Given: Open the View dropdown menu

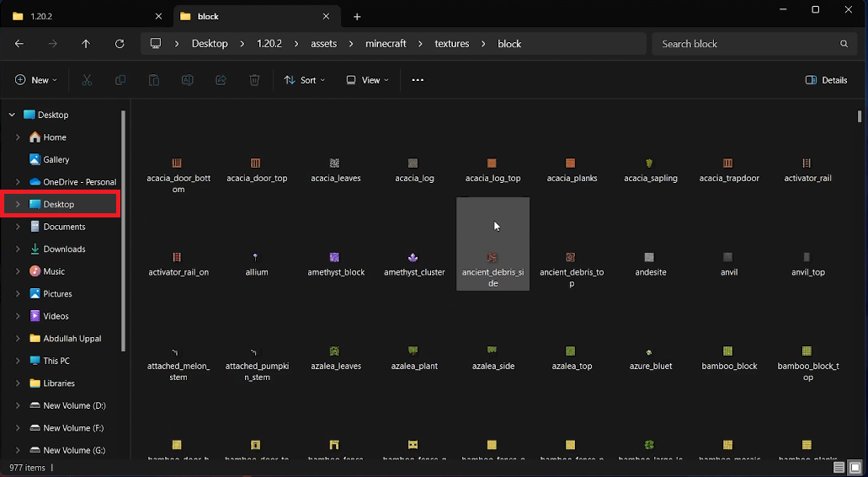Looking at the screenshot, I should tap(368, 80).
